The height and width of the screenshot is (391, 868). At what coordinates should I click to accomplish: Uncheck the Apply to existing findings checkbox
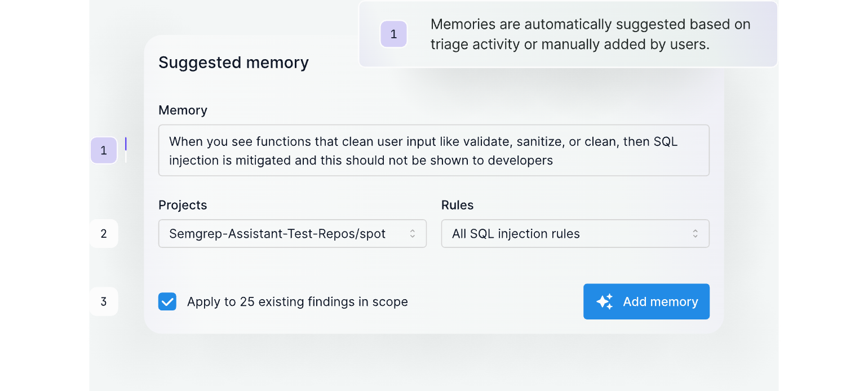point(167,302)
